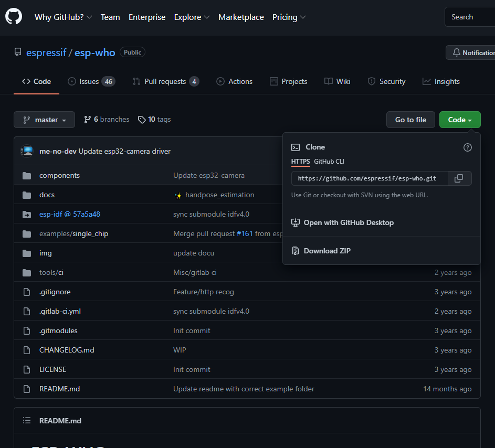Open the components folder

(59, 175)
